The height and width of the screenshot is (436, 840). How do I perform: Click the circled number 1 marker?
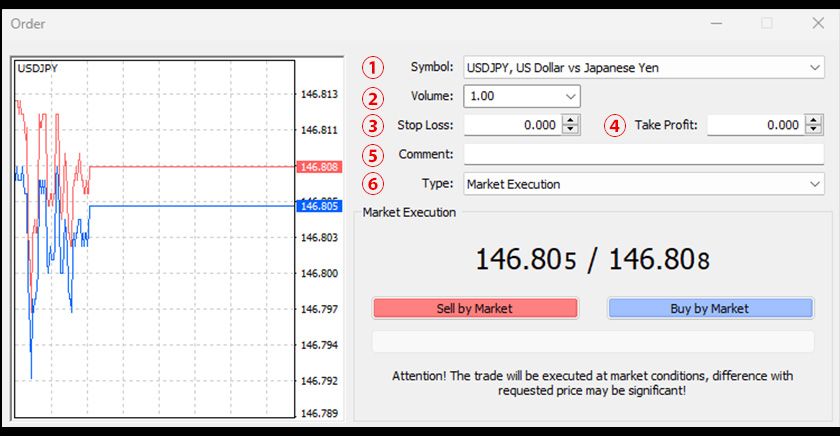pyautogui.click(x=372, y=68)
